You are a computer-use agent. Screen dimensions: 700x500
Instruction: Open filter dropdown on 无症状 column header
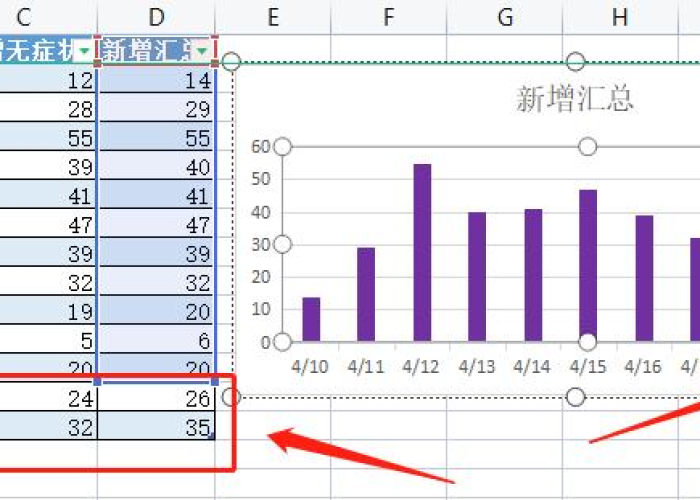(x=84, y=51)
